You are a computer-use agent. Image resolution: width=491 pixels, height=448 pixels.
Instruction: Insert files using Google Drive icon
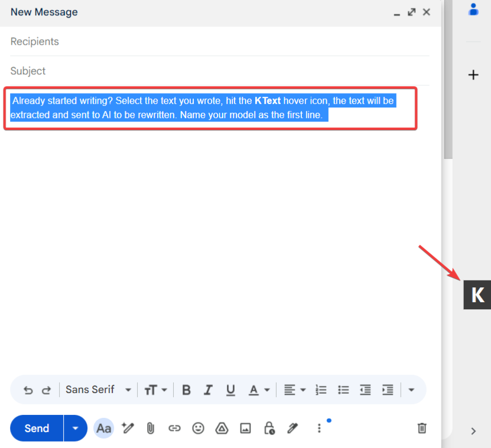click(x=222, y=428)
